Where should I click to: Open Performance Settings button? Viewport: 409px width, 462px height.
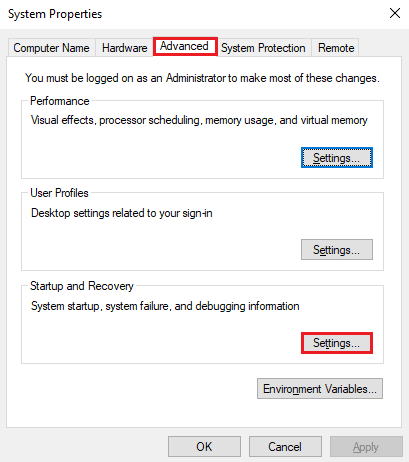[337, 158]
